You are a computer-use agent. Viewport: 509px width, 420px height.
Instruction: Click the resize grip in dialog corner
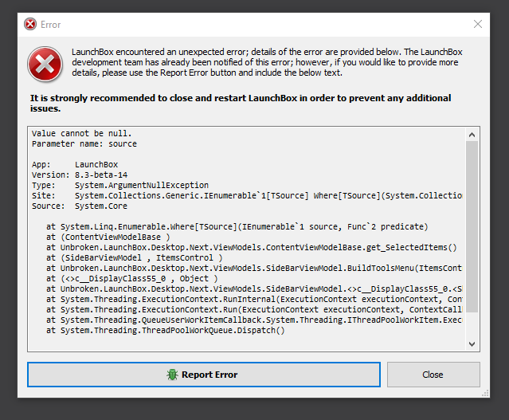tap(485, 394)
